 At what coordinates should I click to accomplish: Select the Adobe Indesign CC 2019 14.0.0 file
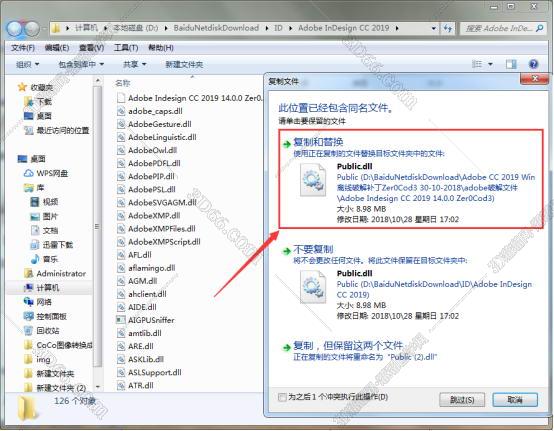pos(190,98)
